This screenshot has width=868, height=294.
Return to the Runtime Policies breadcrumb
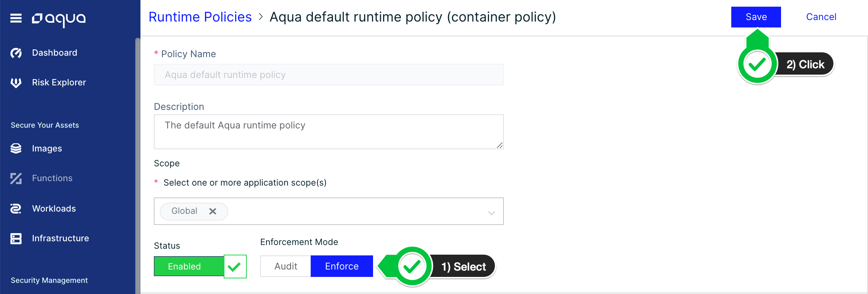click(x=200, y=17)
